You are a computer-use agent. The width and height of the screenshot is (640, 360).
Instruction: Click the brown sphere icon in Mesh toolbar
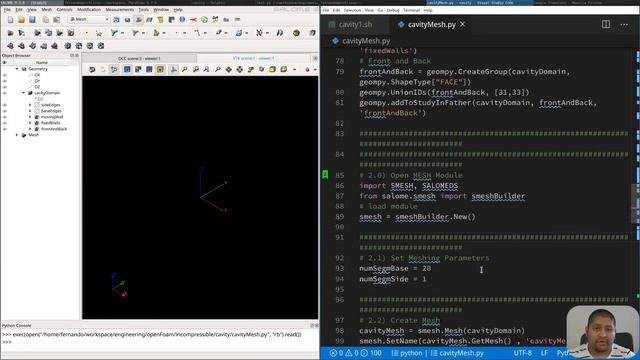coord(296,33)
